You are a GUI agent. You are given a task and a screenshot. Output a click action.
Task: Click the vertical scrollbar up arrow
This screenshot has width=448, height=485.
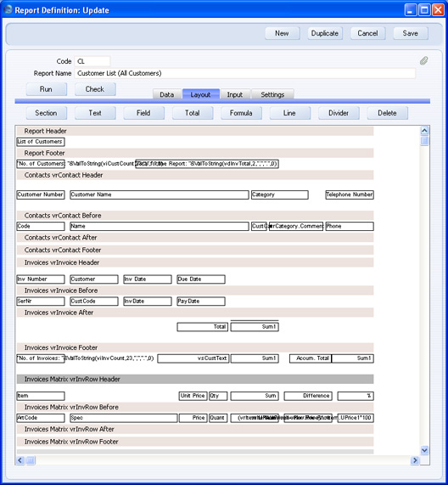point(424,131)
